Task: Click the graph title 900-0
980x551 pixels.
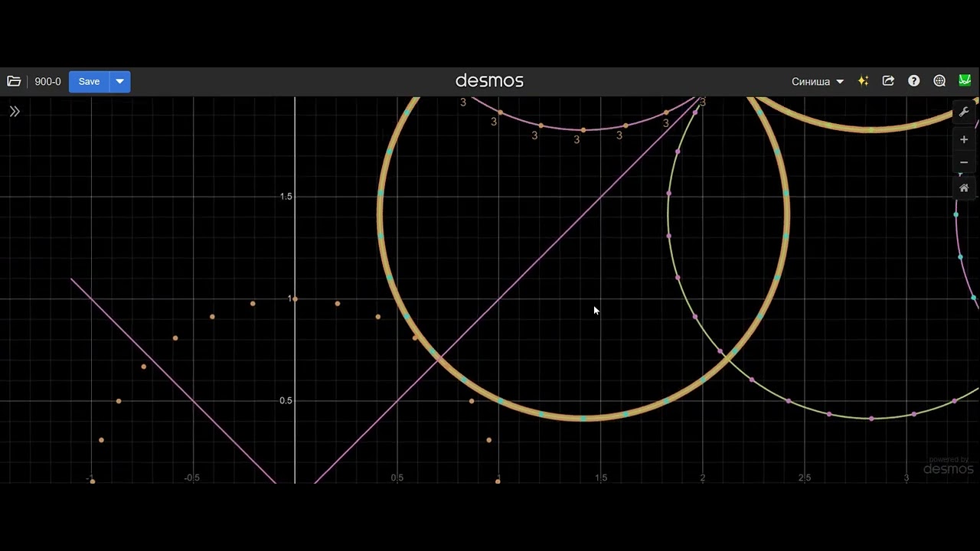Action: tap(47, 81)
